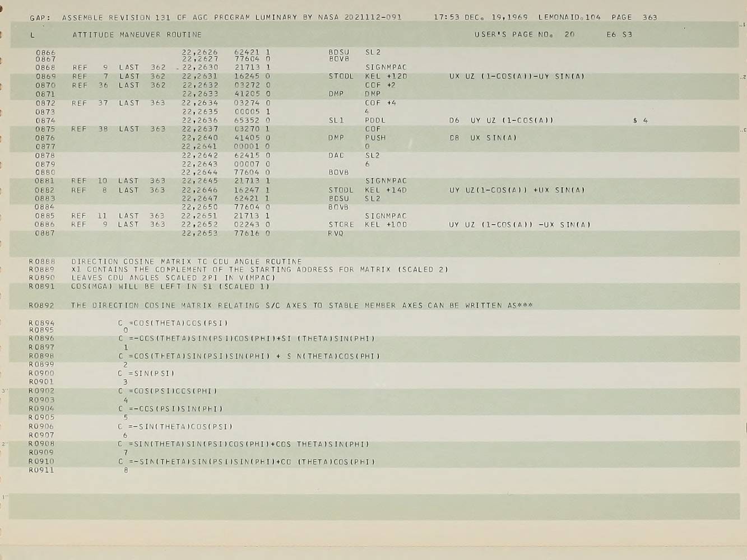Click line label R0898

[x=41, y=356]
